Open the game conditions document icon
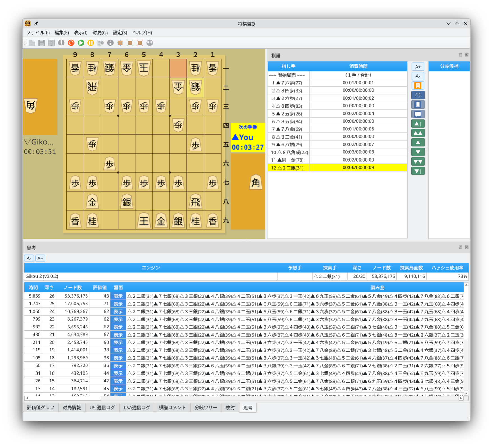 (x=100, y=43)
